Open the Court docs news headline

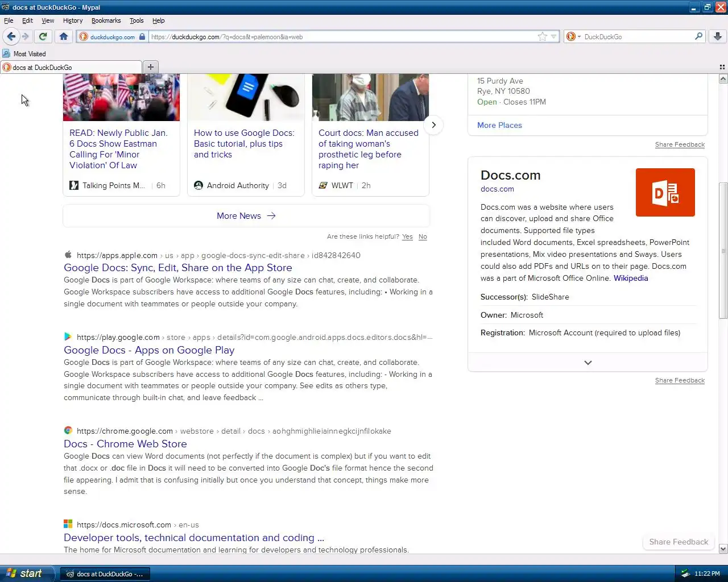pos(368,149)
